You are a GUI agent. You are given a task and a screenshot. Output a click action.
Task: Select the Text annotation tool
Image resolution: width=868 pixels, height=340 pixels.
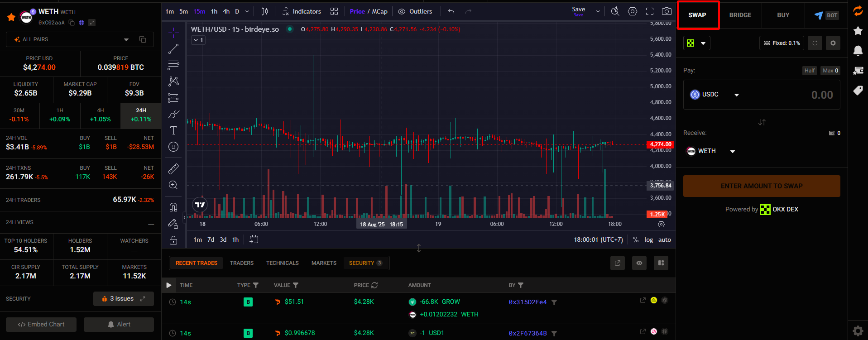tap(173, 130)
